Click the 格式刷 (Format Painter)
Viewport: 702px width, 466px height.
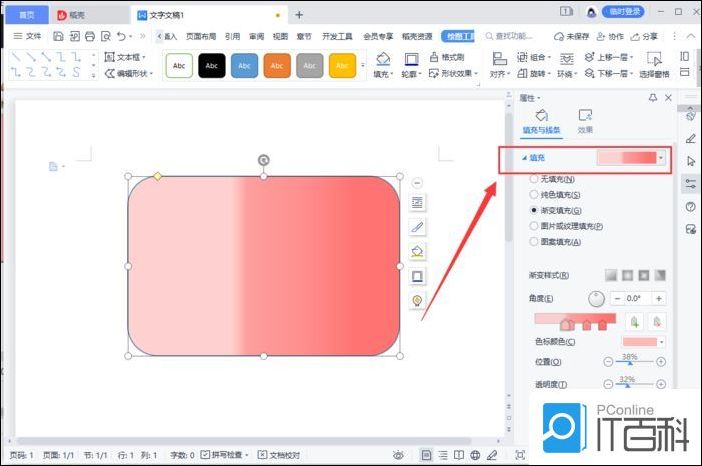click(447, 57)
